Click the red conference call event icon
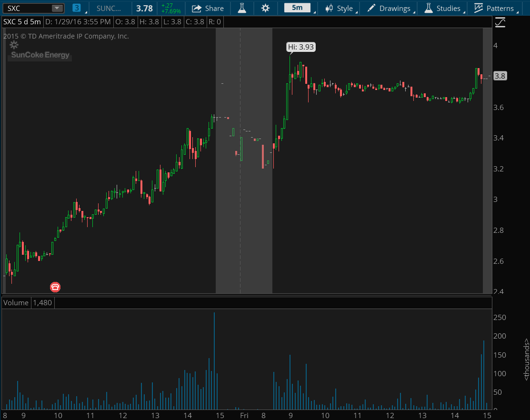The image size is (530, 420). 56,287
